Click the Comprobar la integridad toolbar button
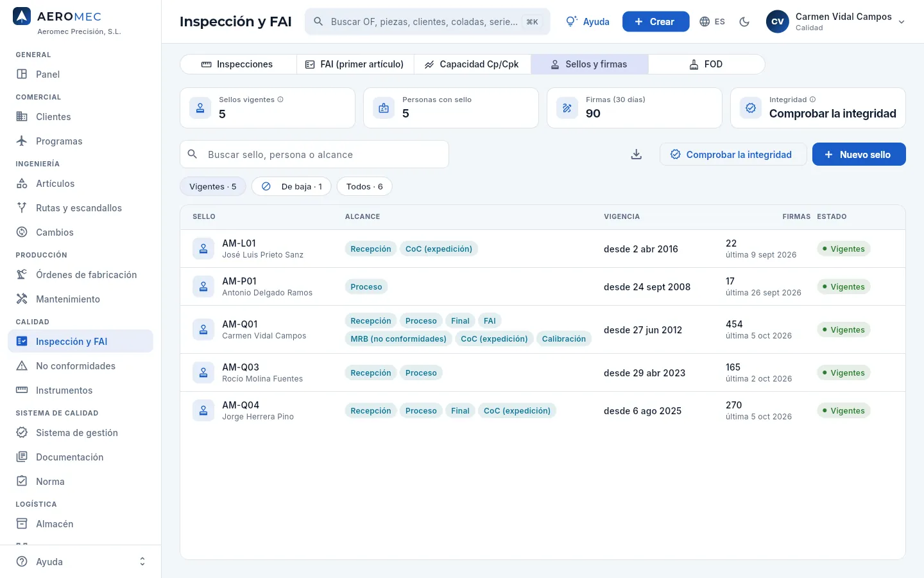 click(x=733, y=154)
